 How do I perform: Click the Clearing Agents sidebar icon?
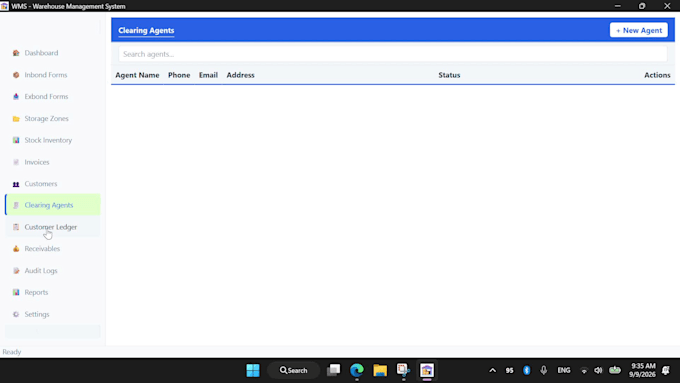[16, 205]
